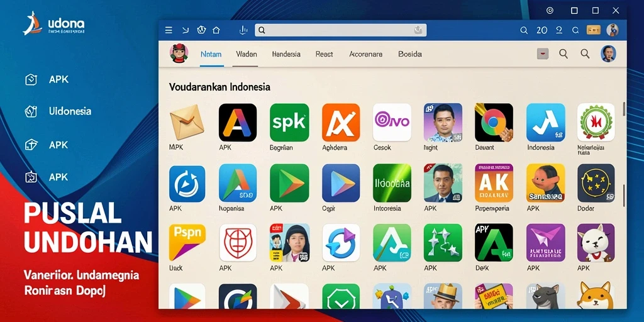644x322 pixels.
Task: Switch to the Waden tab
Action: pos(247,54)
